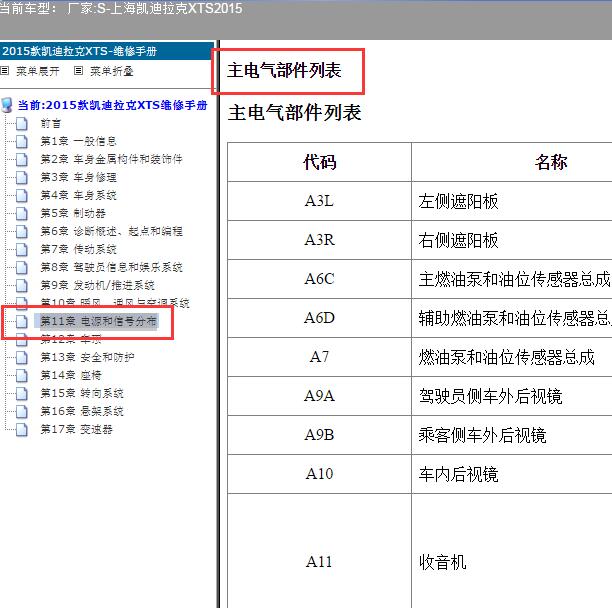Click the page icon of 第7章 传动系统

click(22, 249)
